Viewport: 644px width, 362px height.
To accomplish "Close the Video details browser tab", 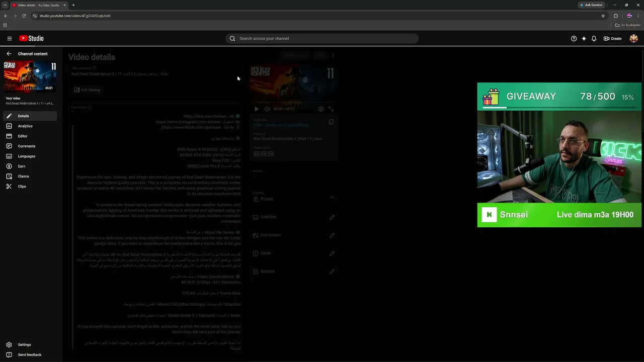I will (x=64, y=5).
